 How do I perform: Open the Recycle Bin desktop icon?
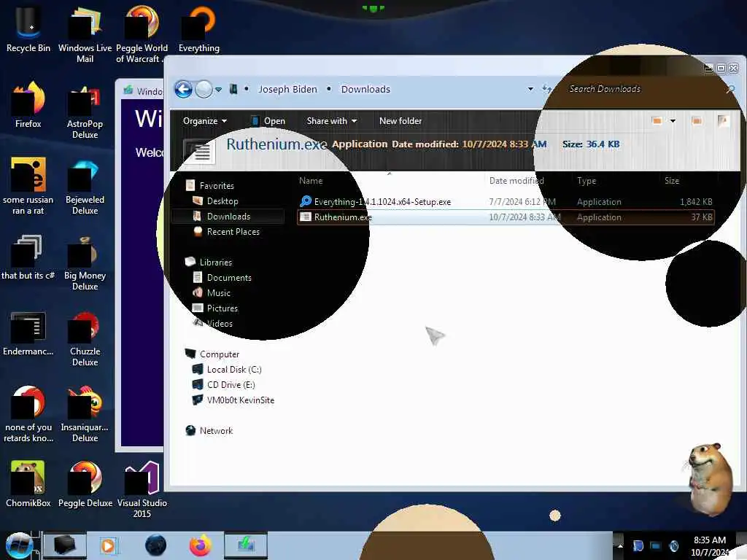(28, 28)
